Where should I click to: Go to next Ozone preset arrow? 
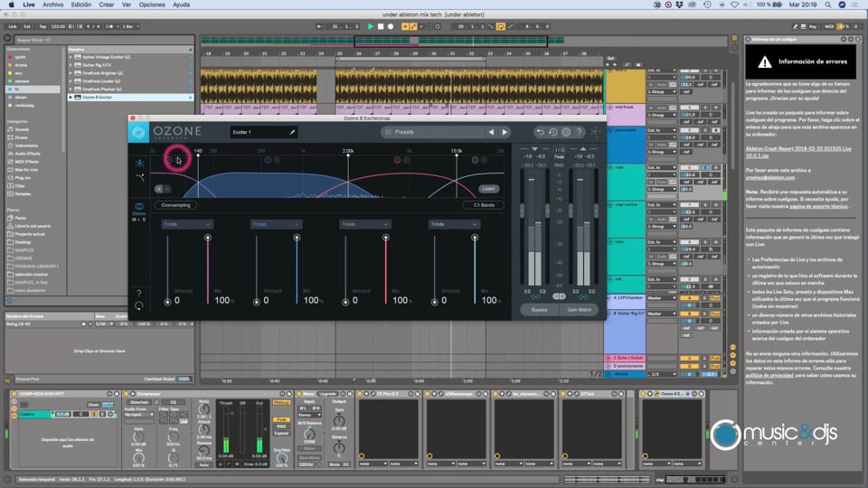click(505, 132)
